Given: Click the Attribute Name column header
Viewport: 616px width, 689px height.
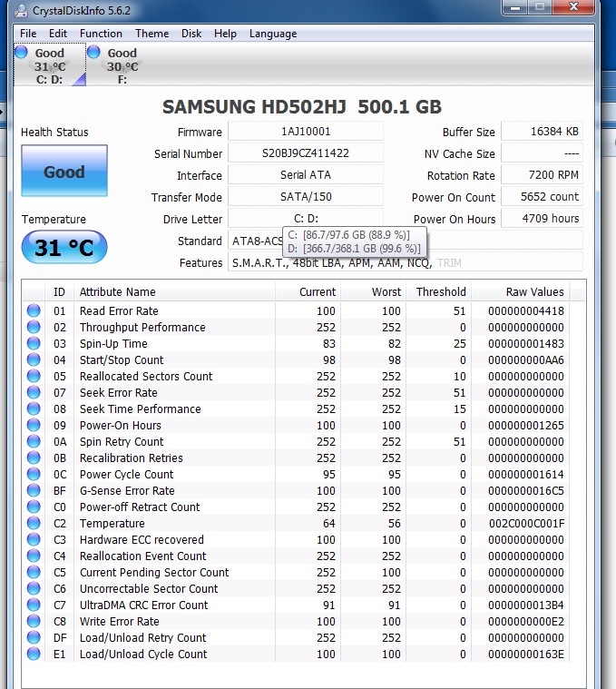Looking at the screenshot, I should click(174, 291).
